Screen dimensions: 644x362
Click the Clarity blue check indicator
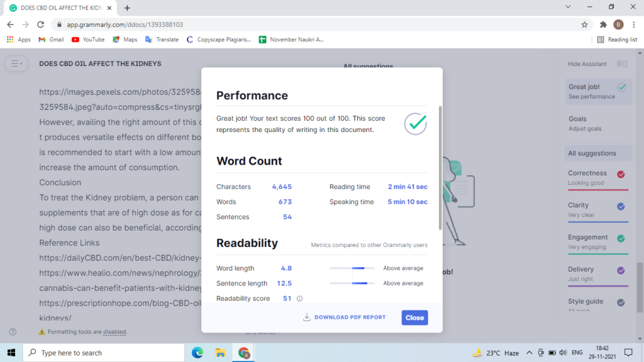coord(621,206)
